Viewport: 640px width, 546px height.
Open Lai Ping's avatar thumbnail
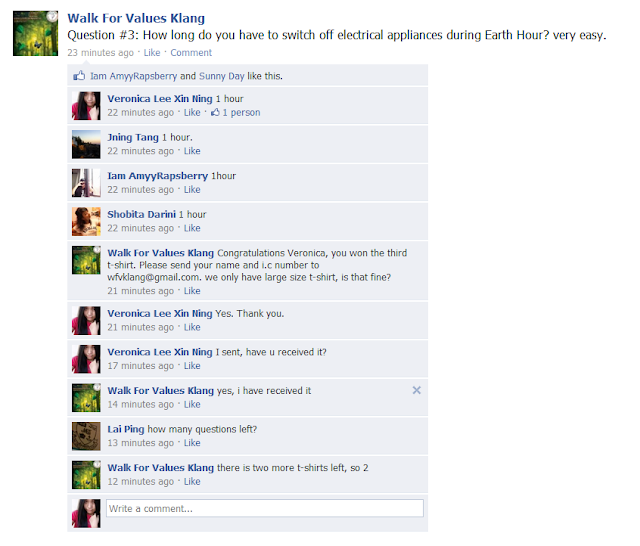click(86, 436)
